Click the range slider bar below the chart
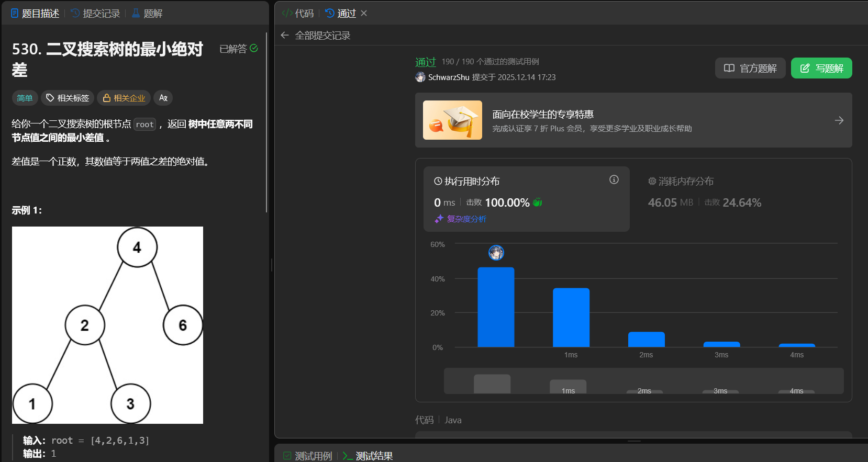This screenshot has width=868, height=462. pyautogui.click(x=643, y=381)
